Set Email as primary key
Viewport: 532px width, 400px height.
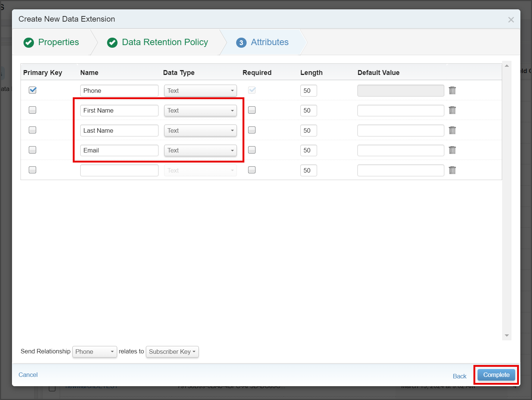(x=32, y=150)
